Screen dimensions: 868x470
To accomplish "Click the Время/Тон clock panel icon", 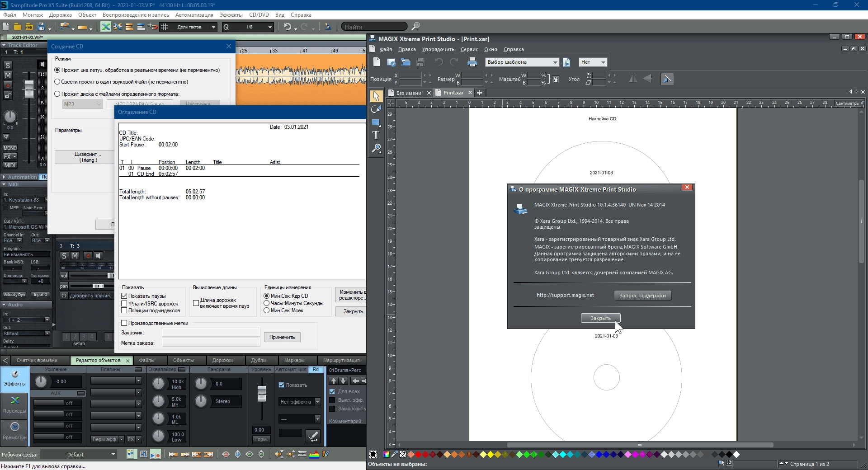I will pyautogui.click(x=14, y=431).
